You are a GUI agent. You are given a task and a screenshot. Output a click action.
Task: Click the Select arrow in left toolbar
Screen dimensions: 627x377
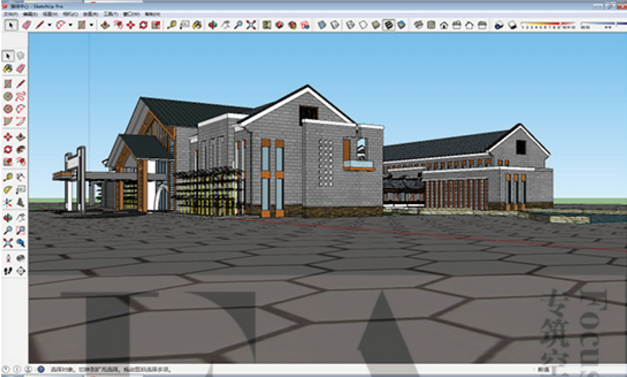[8, 56]
